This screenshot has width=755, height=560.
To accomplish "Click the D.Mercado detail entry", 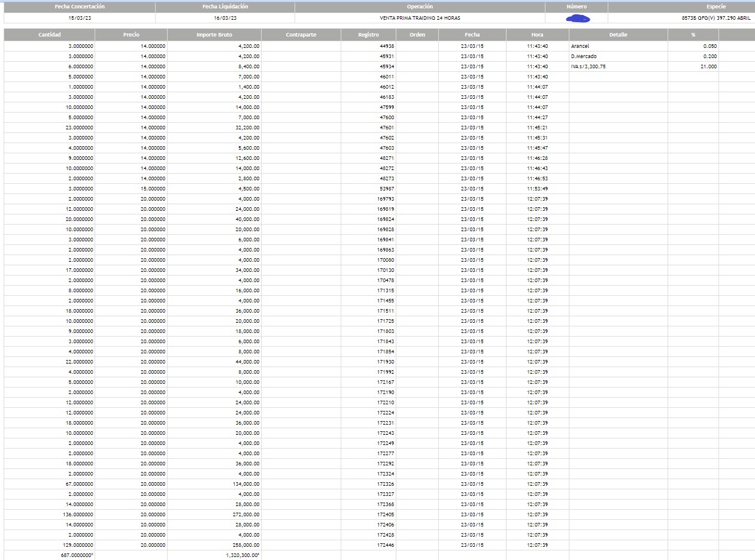I will tap(584, 56).
